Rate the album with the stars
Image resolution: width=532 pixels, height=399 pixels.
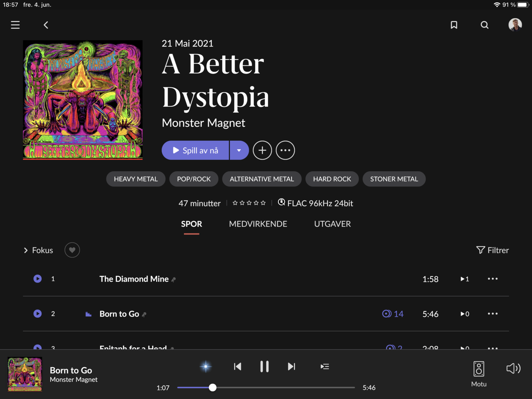pos(249,203)
